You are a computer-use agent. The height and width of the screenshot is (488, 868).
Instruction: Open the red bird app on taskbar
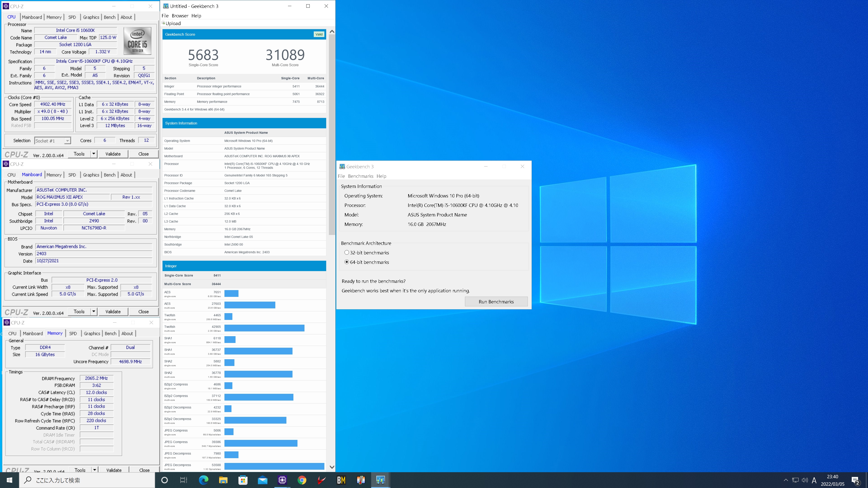click(x=321, y=480)
